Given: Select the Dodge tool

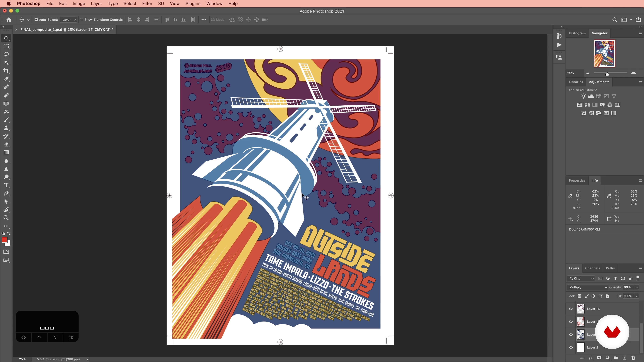Looking at the screenshot, I should (x=6, y=177).
